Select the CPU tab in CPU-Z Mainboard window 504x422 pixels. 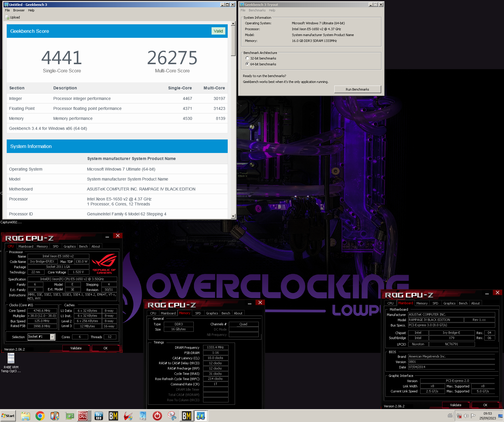(x=390, y=303)
